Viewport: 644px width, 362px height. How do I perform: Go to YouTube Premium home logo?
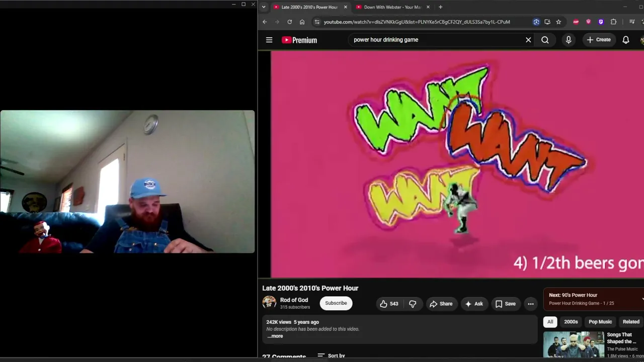(299, 40)
